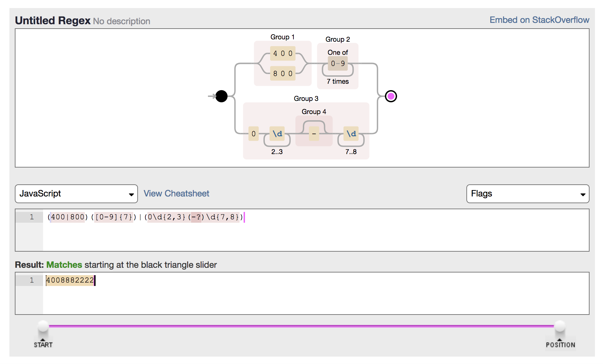The image size is (603, 364).
Task: Click the purple slider track
Action: click(x=301, y=326)
